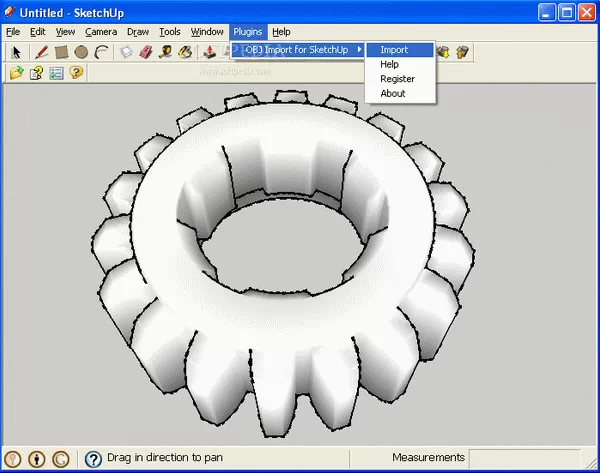600x473 pixels.
Task: Choose the Line pencil tool
Action: point(41,52)
